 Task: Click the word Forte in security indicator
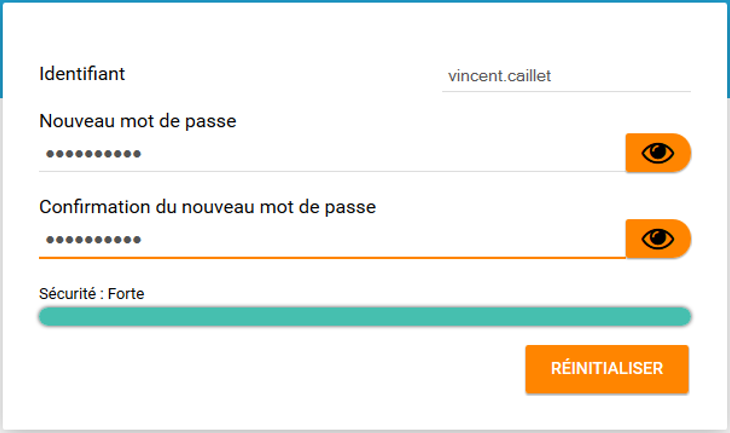pyautogui.click(x=126, y=294)
